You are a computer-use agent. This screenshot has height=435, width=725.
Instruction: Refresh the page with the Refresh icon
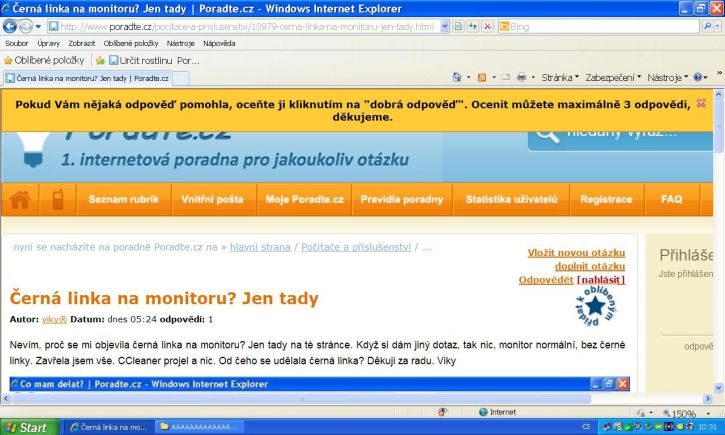[x=473, y=27]
